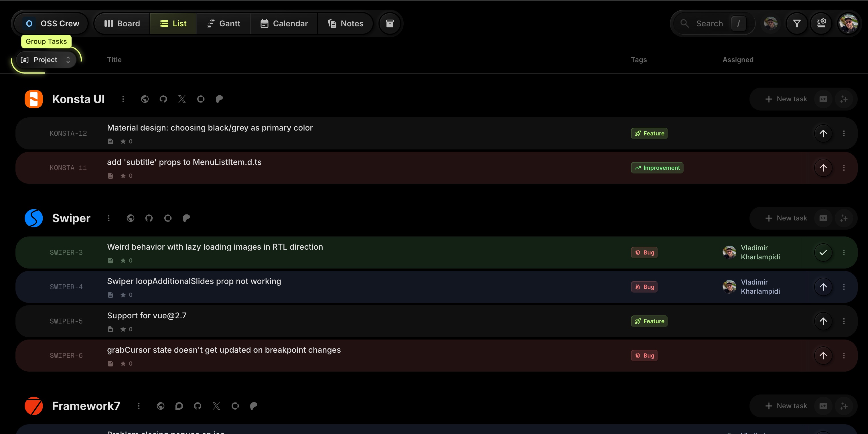This screenshot has width=868, height=434.
Task: Open the three-dot menu on SWIPER-4 row
Action: 844,287
